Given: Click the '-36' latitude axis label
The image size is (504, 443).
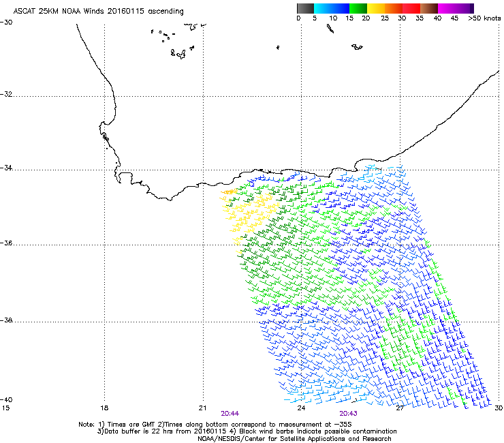Looking at the screenshot, I should (6, 243).
